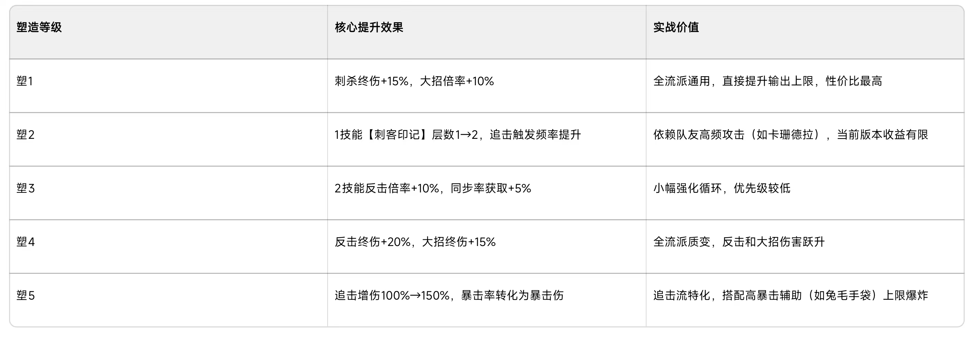Click the 追击触发频率提升 text
980x341 pixels.
tap(535, 135)
